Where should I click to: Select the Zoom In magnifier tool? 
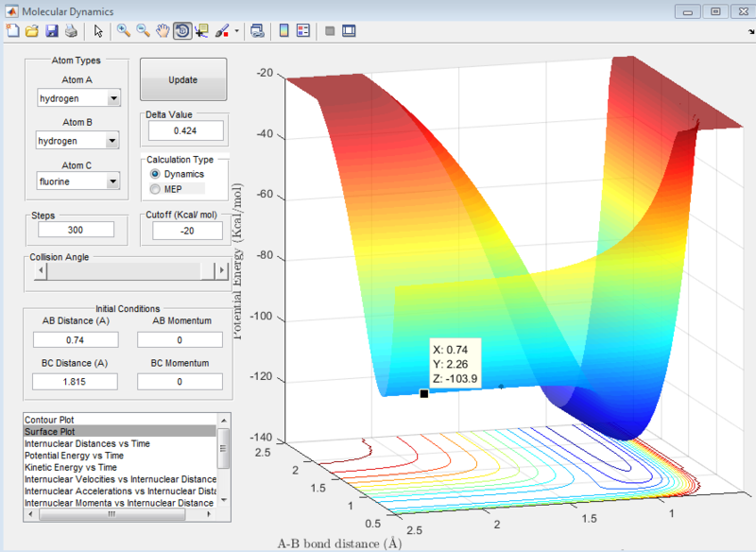123,31
